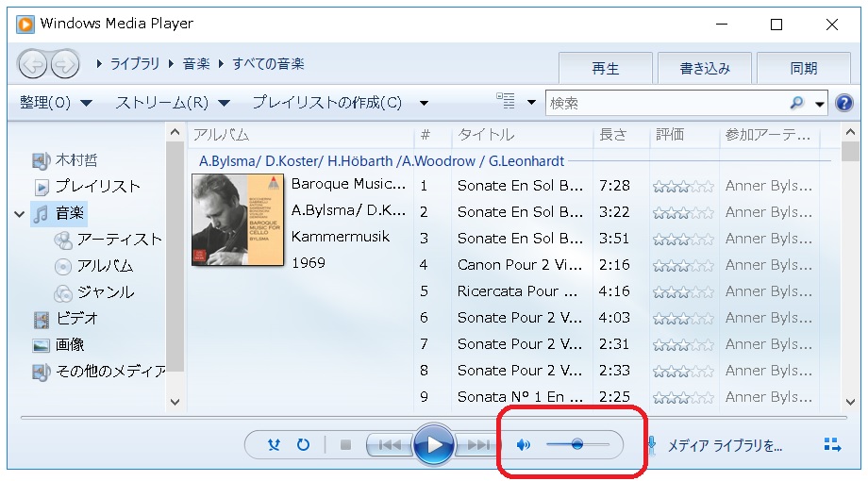Collapse the 音楽 tree node
This screenshot has width=868, height=481.
[20, 214]
